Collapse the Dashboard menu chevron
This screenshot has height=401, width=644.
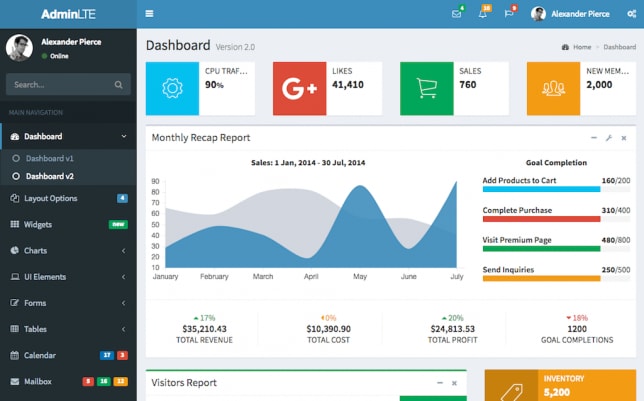click(124, 136)
